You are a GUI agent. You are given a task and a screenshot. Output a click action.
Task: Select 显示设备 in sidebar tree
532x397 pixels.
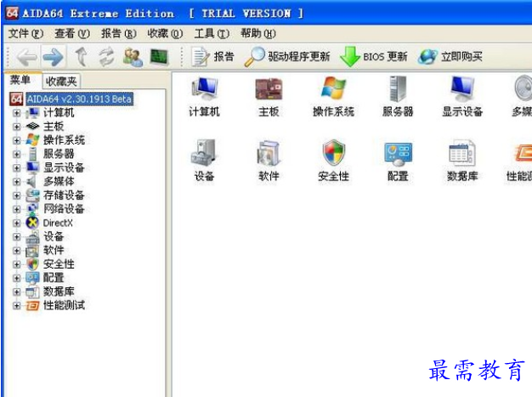pyautogui.click(x=64, y=167)
